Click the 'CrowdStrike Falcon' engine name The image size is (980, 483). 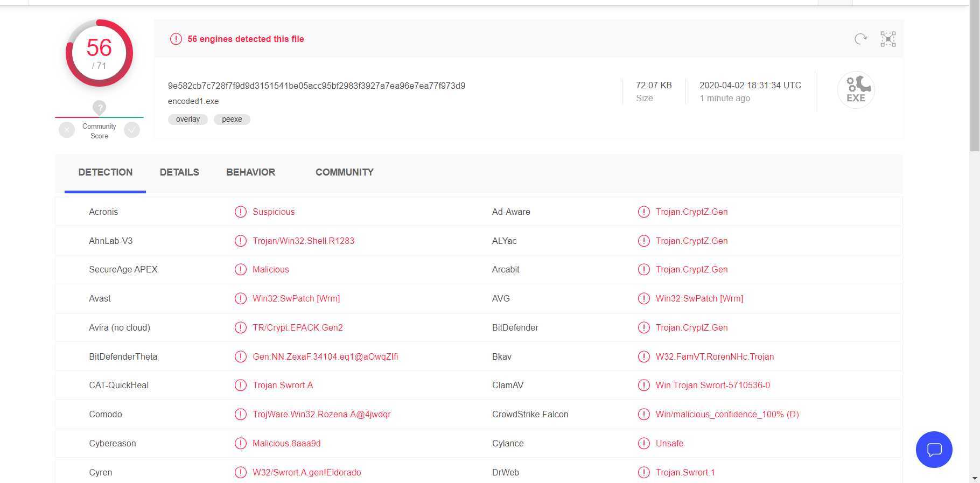pyautogui.click(x=530, y=414)
